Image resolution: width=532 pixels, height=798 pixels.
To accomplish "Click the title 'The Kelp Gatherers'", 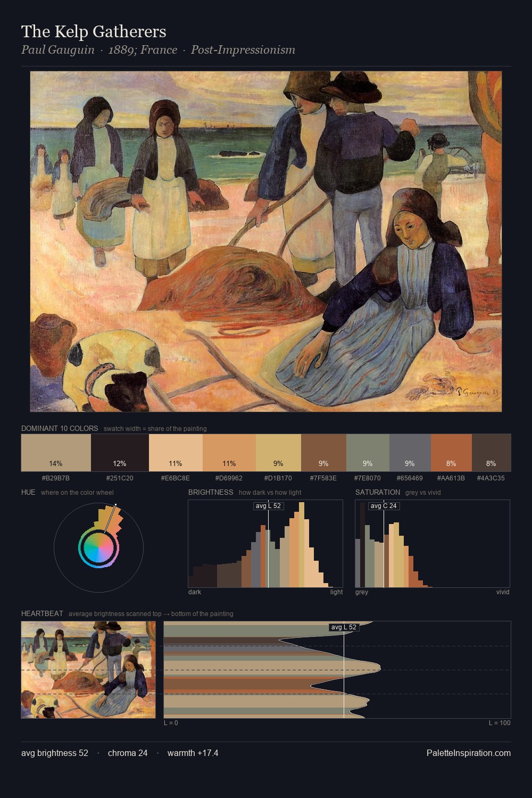I will [x=94, y=31].
